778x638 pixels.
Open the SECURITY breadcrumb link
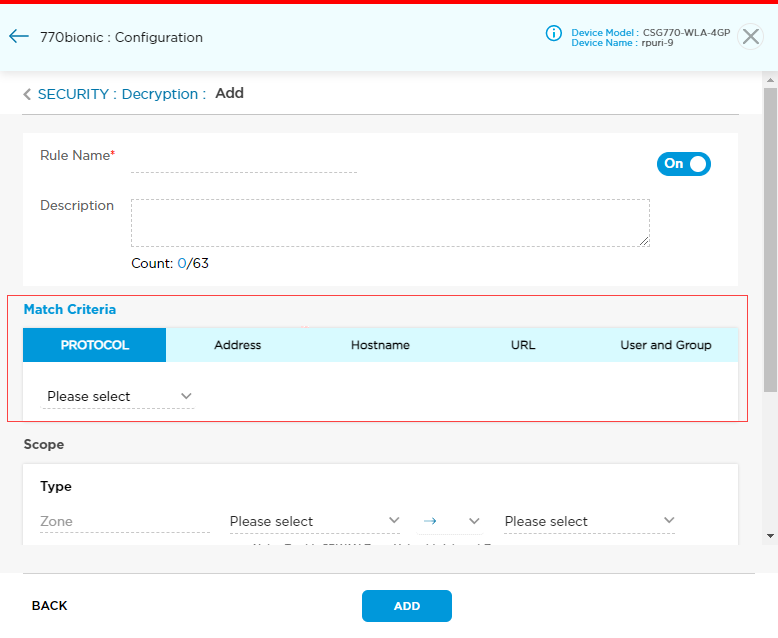point(73,94)
